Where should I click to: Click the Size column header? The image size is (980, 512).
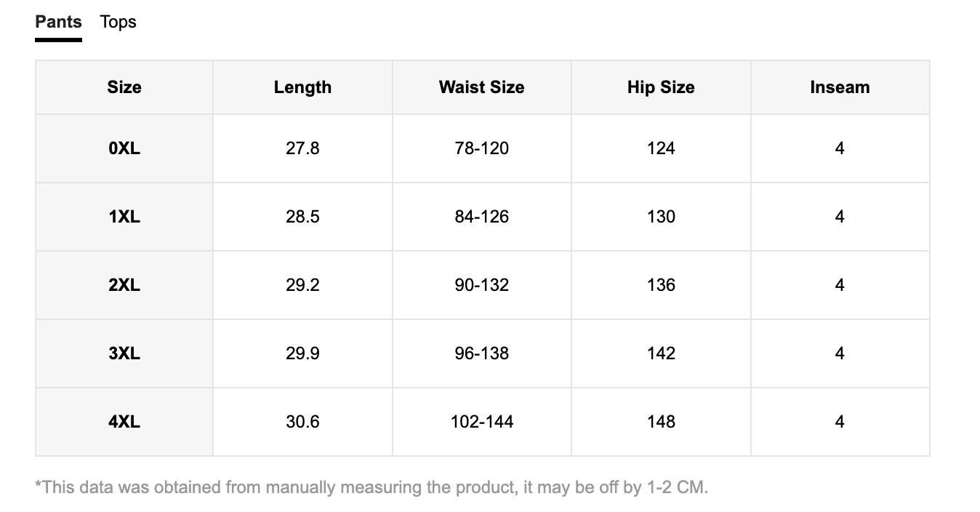click(x=124, y=87)
